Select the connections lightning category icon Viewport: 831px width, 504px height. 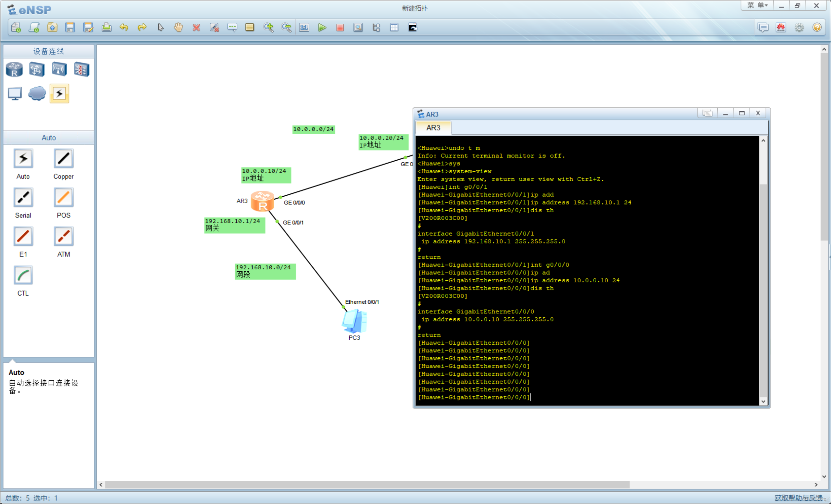59,93
